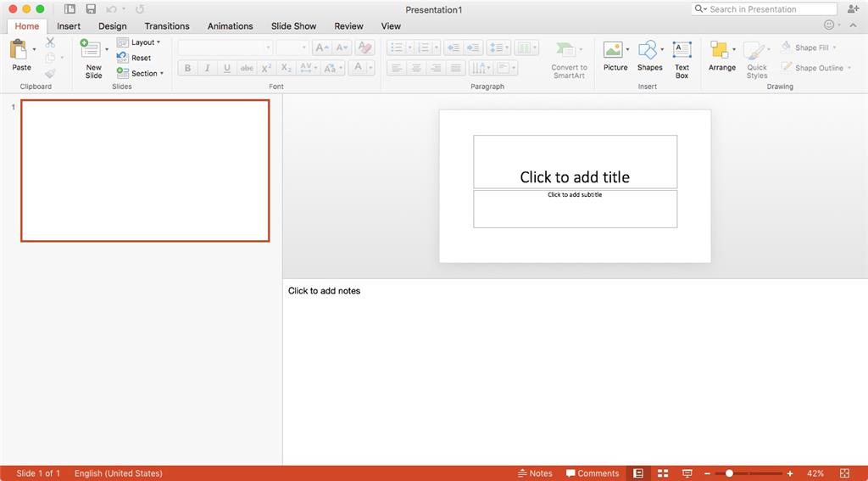Open the font size combo box
868x481 pixels.
pos(292,48)
